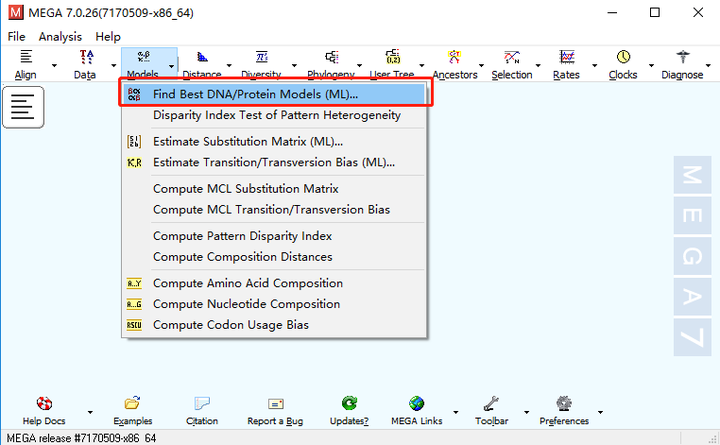The height and width of the screenshot is (445, 720).
Task: Click the Citation icon
Action: [202, 403]
